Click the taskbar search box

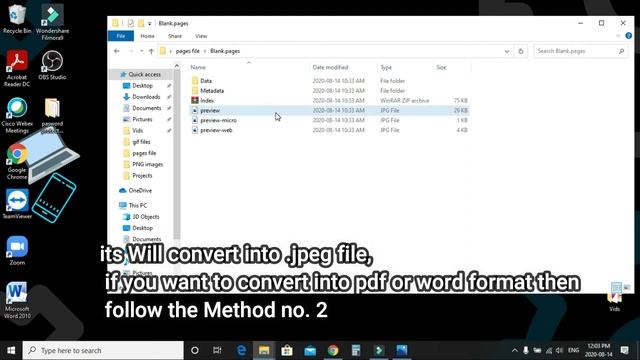(x=103, y=350)
